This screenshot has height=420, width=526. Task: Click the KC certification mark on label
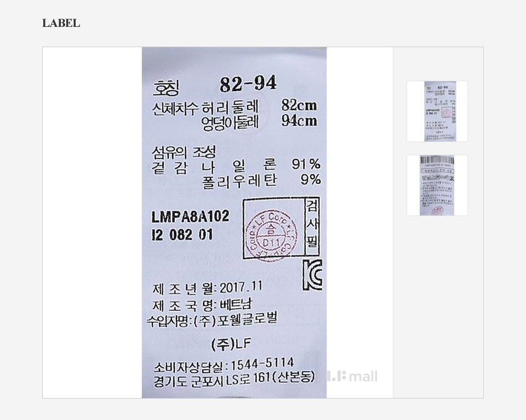coord(313,275)
